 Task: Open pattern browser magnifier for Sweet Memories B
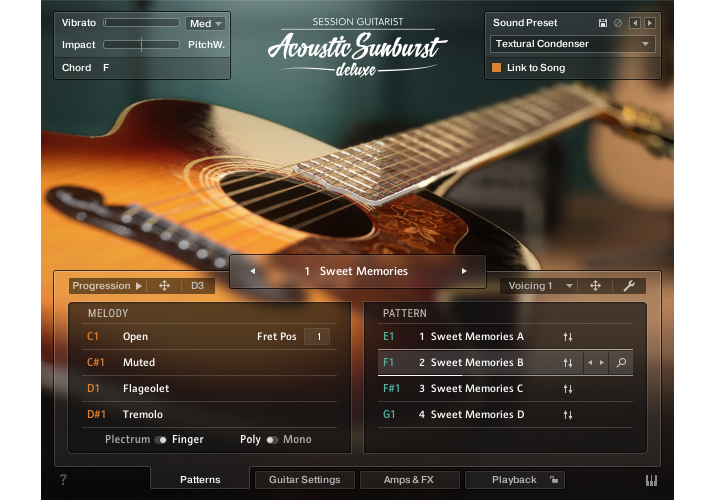[621, 363]
